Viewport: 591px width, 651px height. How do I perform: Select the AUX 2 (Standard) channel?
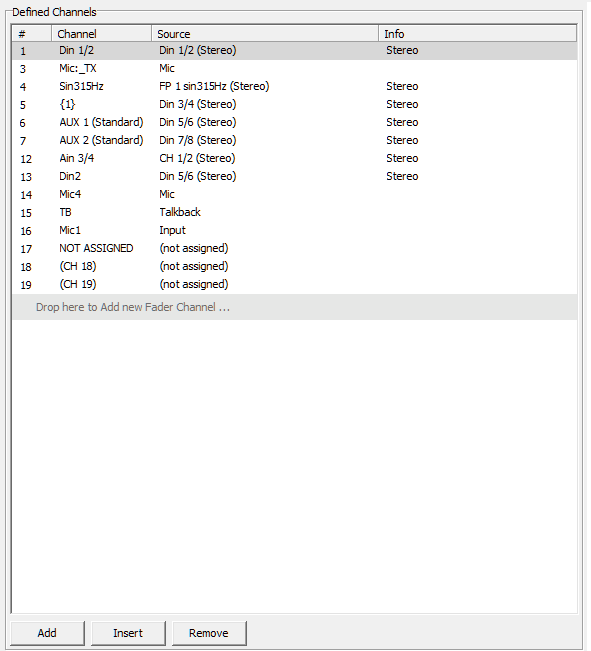coord(294,140)
